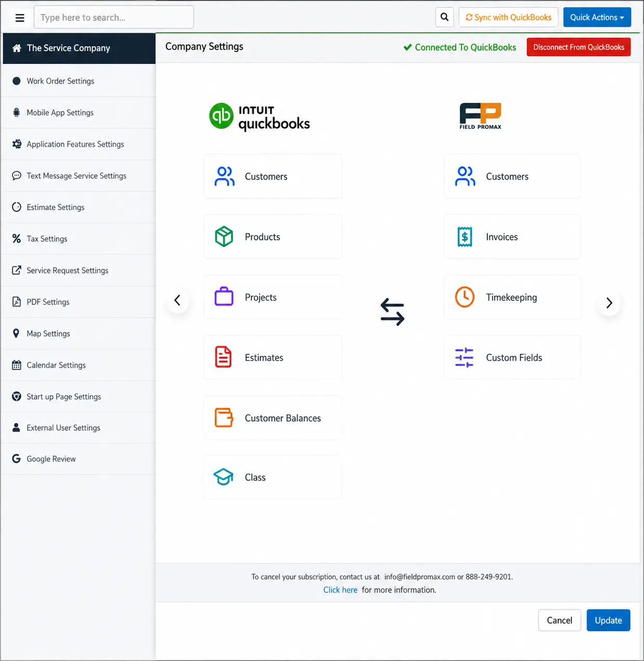Viewport: 644px width, 661px height.
Task: Go to previous slide with left chevron
Action: (177, 300)
